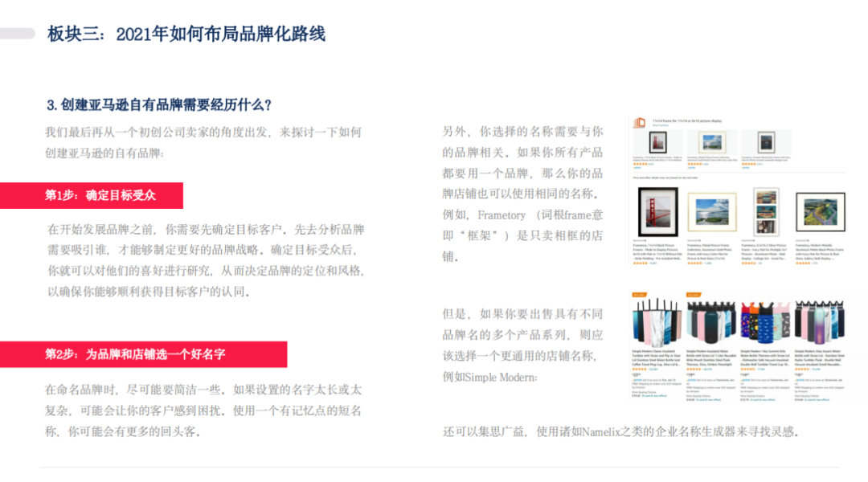Select the fourth ombre water bottles image
Image resolution: width=868 pixels, height=482 pixels.
click(x=820, y=321)
